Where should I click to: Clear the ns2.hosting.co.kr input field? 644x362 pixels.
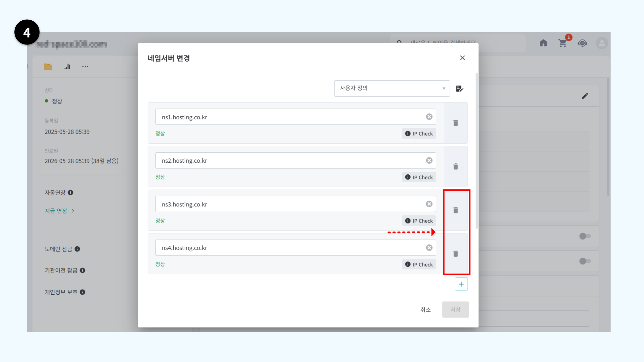click(429, 160)
